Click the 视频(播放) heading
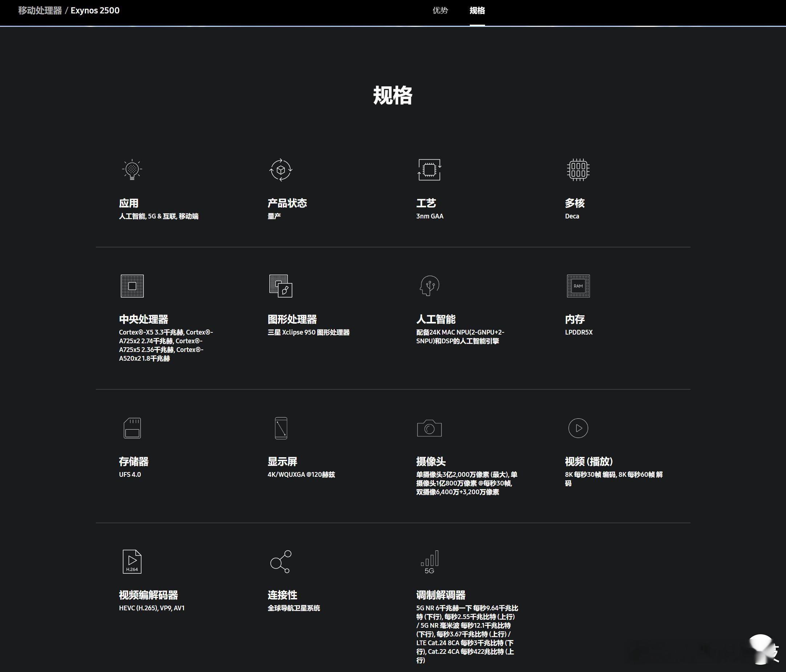The image size is (786, 672). tap(589, 462)
